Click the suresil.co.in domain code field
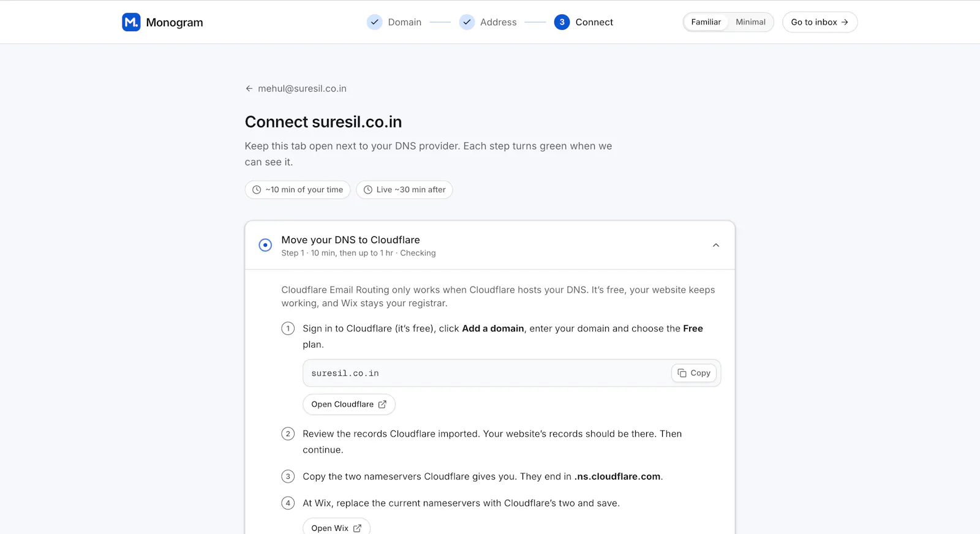Viewport: 980px width, 534px height. point(511,373)
